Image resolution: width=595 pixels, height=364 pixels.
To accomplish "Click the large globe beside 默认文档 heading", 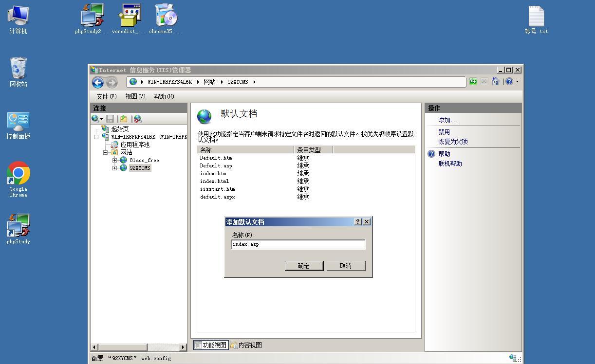I will point(205,116).
